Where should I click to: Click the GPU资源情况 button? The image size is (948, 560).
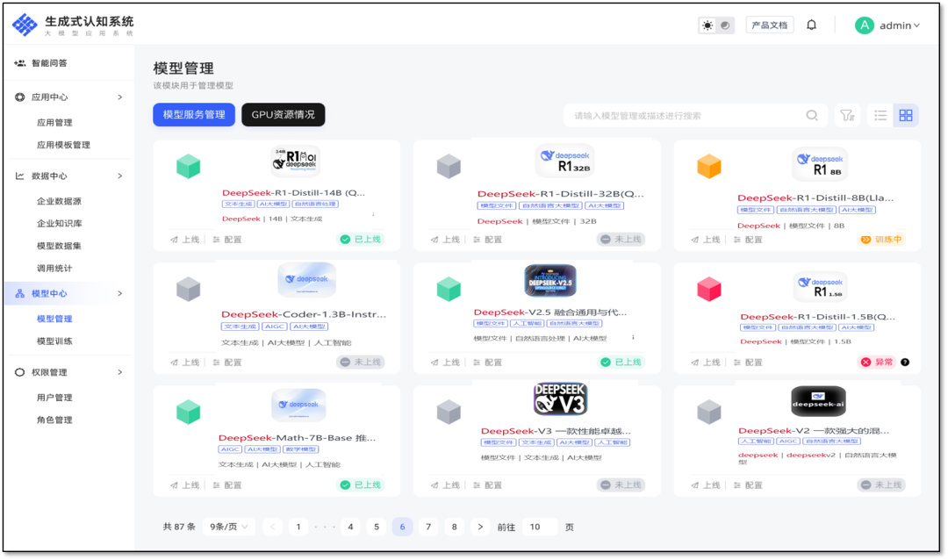tap(283, 115)
